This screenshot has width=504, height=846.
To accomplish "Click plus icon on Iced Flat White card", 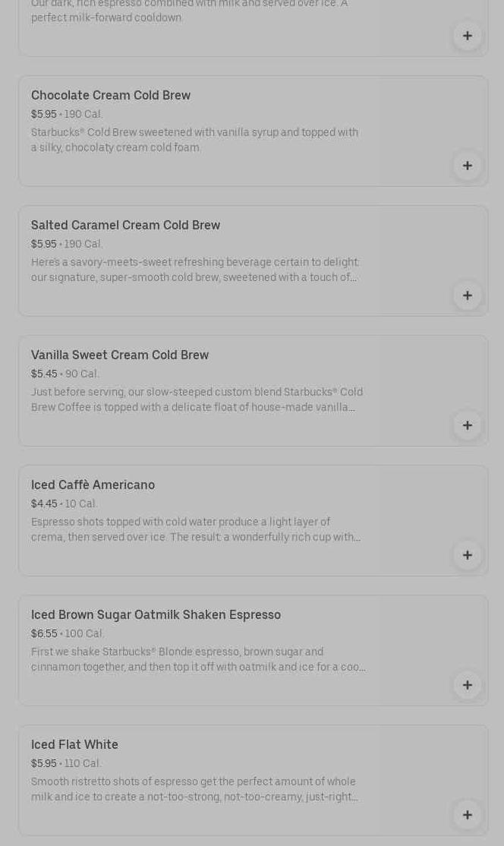I will point(467,815).
